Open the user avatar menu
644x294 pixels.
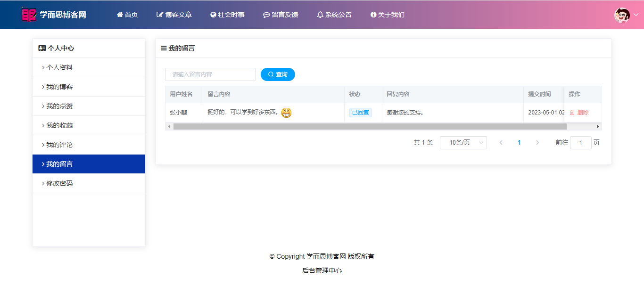coord(622,15)
